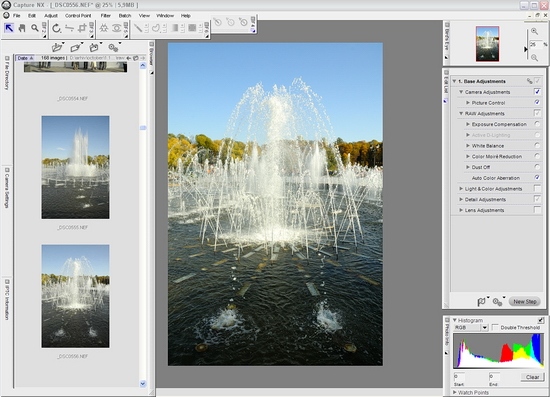Click the New Step button
550x397 pixels.
click(525, 302)
